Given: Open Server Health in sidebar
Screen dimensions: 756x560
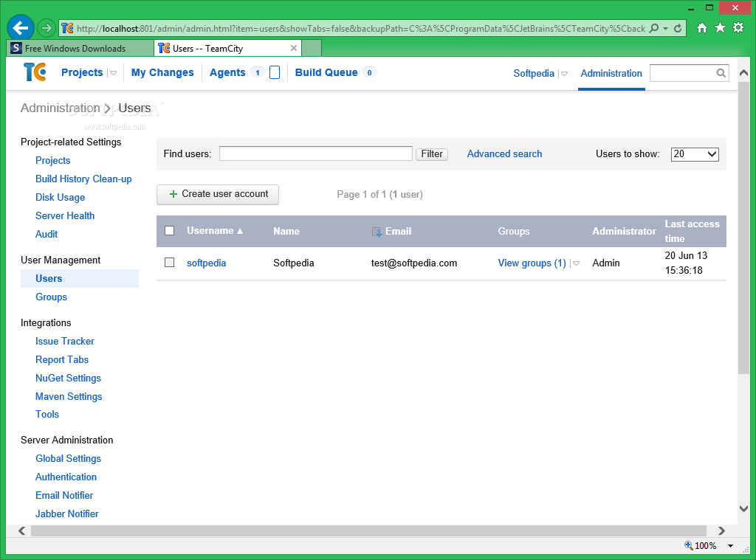Looking at the screenshot, I should pyautogui.click(x=65, y=215).
